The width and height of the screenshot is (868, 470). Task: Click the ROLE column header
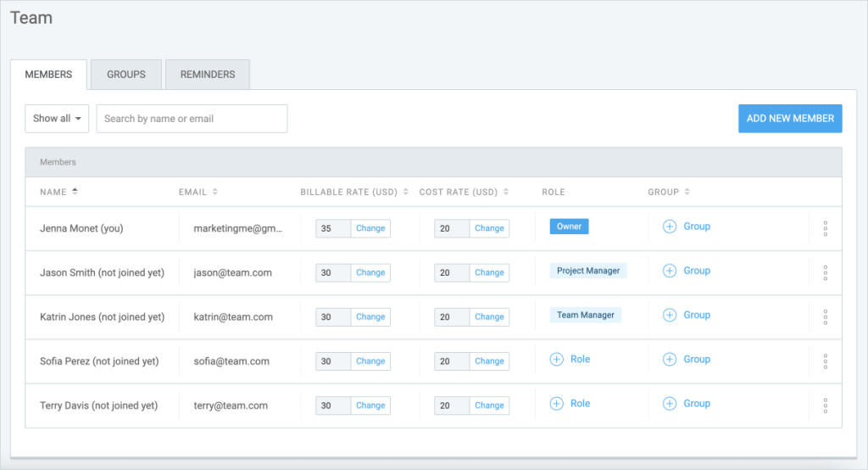pos(554,192)
